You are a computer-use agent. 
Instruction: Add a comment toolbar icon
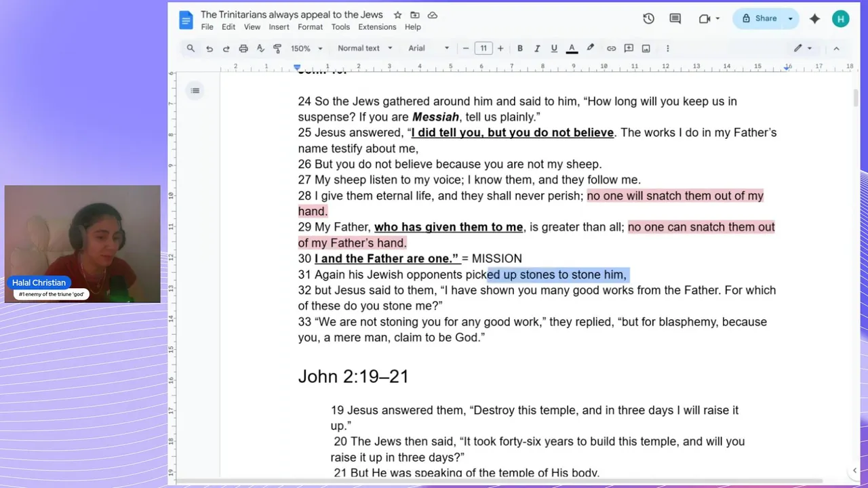[x=629, y=48]
